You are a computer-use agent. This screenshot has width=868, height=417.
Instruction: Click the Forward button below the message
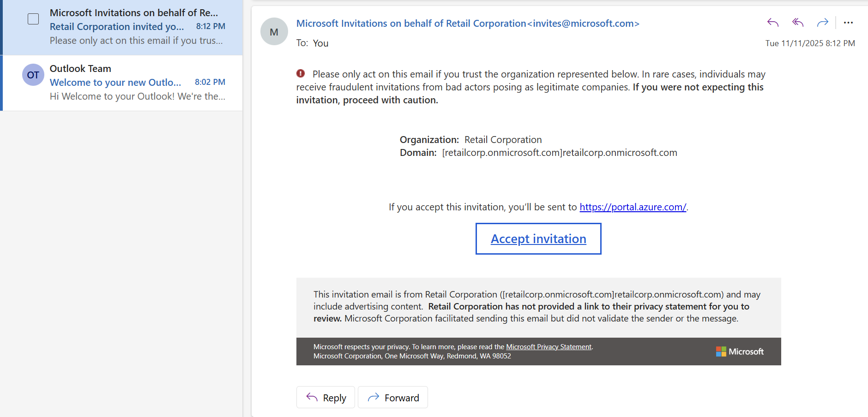393,398
